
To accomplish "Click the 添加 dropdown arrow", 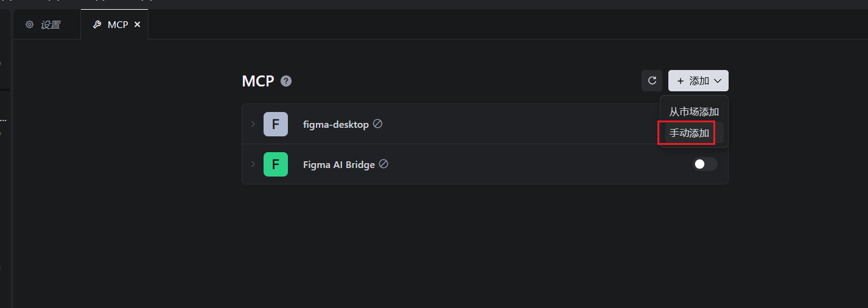I will (718, 81).
